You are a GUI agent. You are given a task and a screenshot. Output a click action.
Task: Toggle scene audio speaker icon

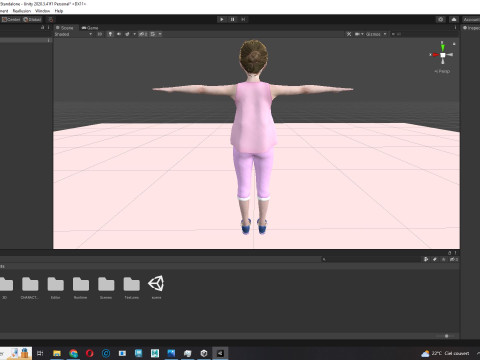119,34
